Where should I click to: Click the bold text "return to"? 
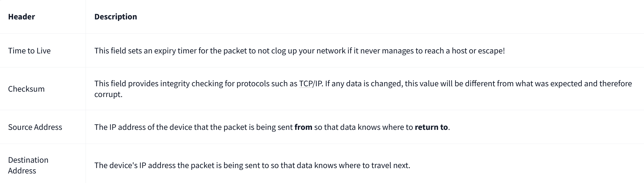pos(431,127)
